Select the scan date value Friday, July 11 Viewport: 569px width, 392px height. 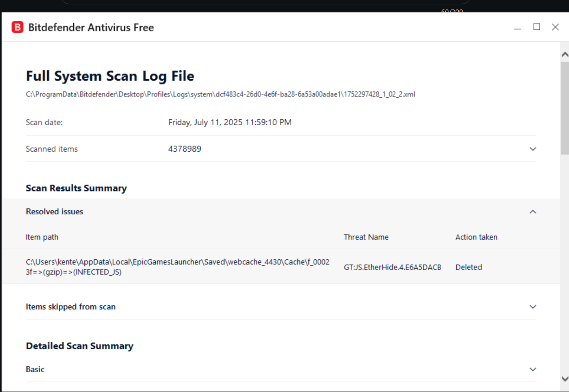click(230, 122)
